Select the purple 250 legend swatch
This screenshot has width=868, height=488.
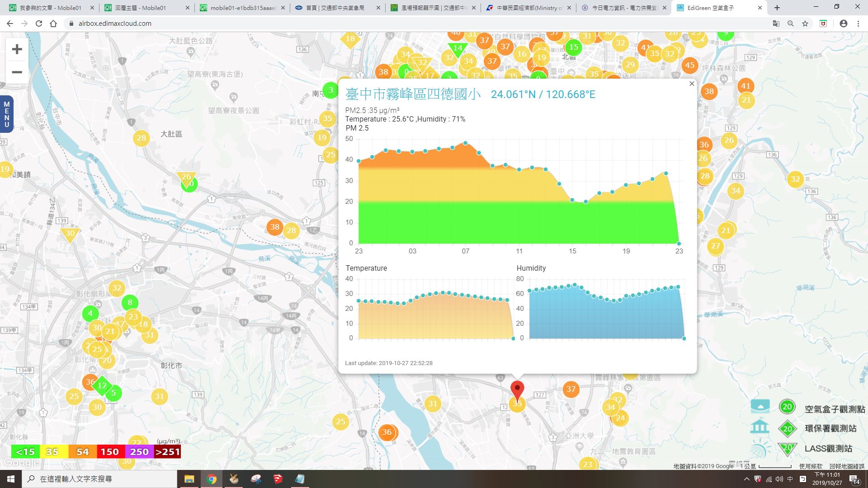coord(139,451)
